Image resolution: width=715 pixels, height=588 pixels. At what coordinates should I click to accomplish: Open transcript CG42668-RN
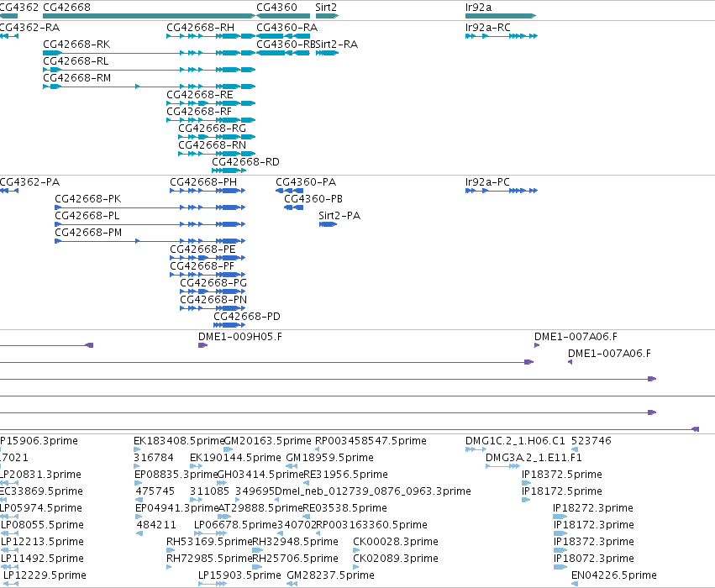tap(212, 145)
